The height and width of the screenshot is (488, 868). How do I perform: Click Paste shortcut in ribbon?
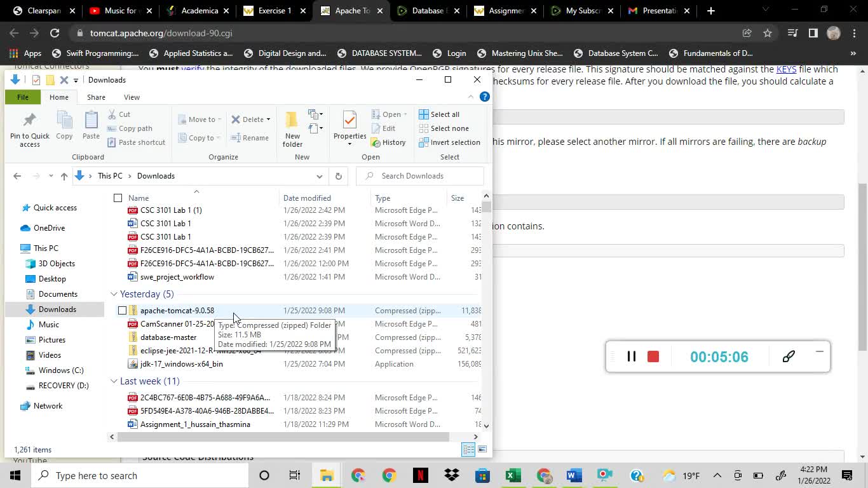pyautogui.click(x=136, y=142)
